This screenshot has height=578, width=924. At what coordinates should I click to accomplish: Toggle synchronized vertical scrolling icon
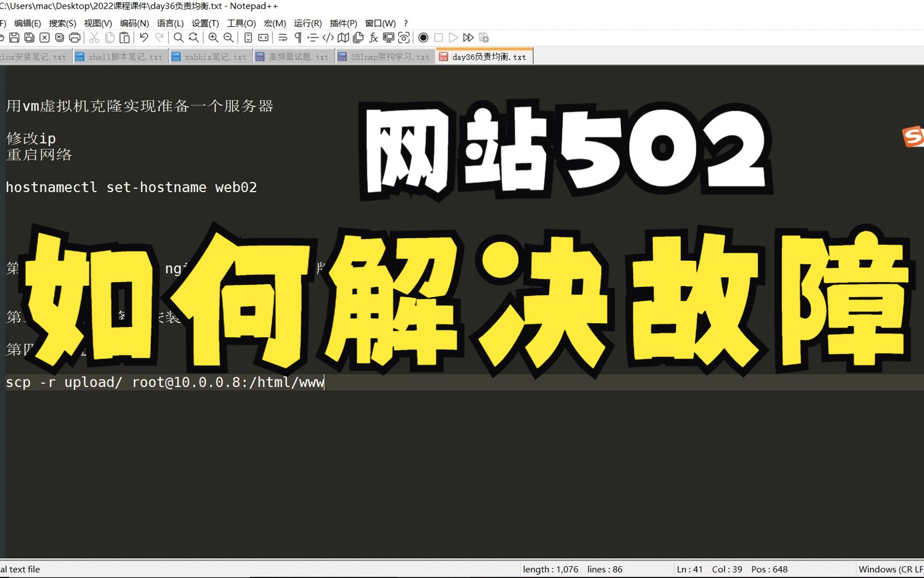point(248,37)
